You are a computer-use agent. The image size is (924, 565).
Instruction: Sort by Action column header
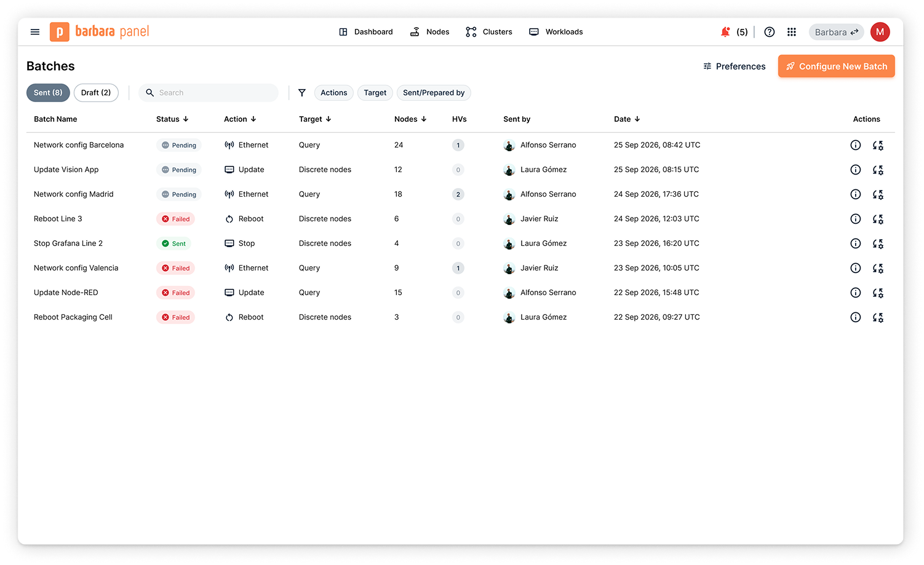[240, 119]
